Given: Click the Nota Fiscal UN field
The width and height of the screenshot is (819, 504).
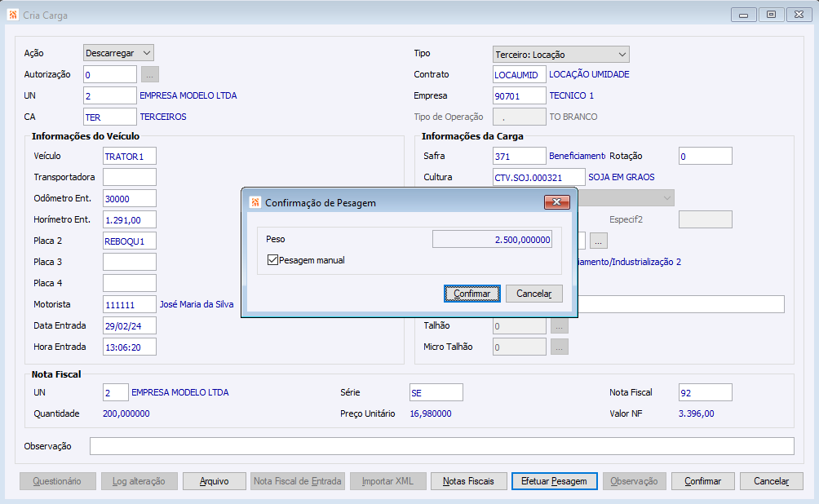Looking at the screenshot, I should click(116, 392).
